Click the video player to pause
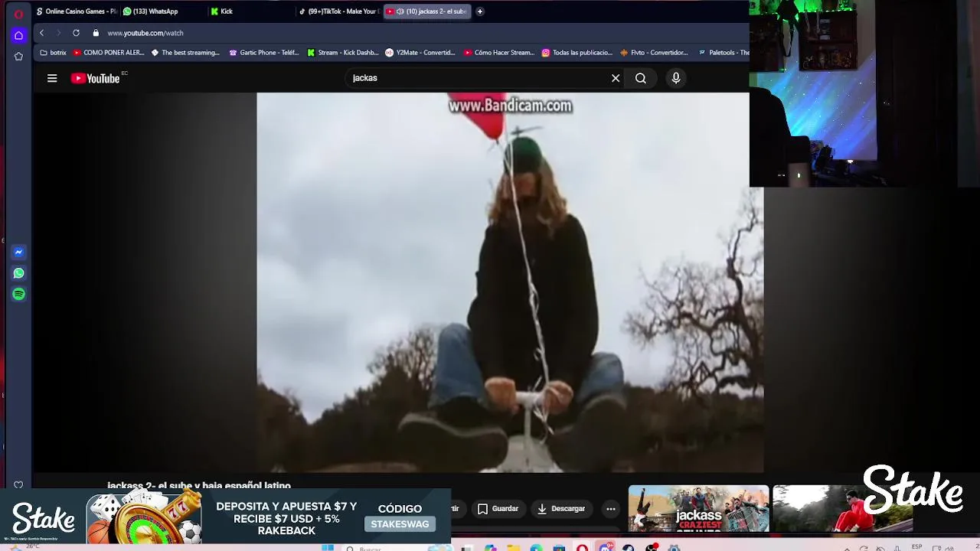The image size is (980, 551). coord(510,283)
